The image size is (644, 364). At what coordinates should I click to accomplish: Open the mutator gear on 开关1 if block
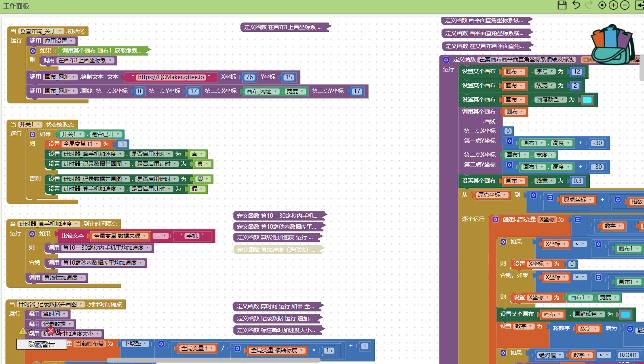click(x=33, y=135)
